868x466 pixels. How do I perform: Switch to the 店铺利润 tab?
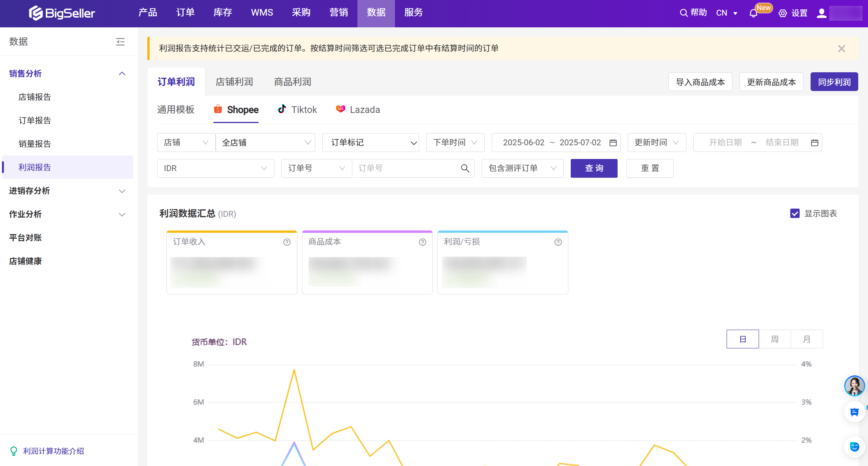coord(234,82)
